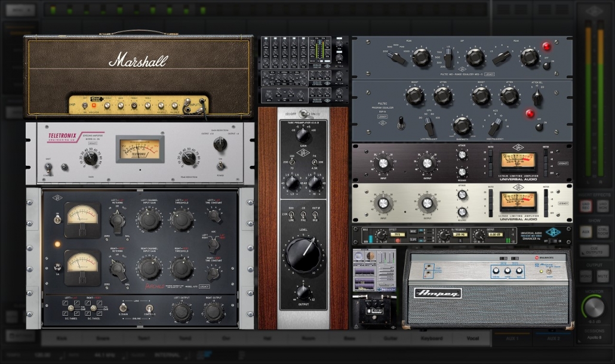Toggle the Fairchild sidechain link switch
615x364 pixels.
click(123, 307)
